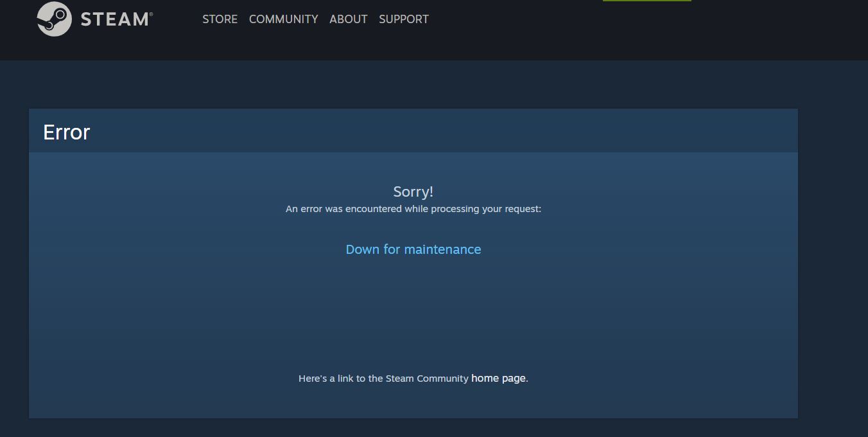Open the COMMUNITY menu
868x437 pixels.
click(283, 19)
